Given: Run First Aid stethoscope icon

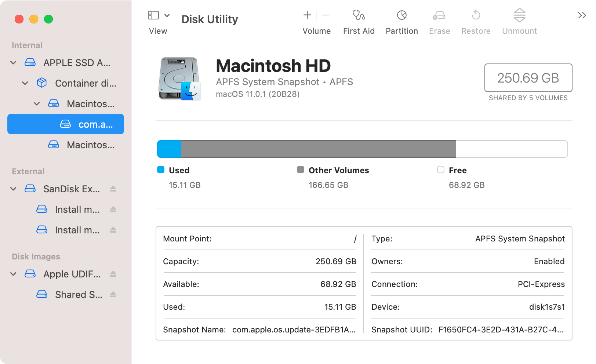Looking at the screenshot, I should coord(359,15).
